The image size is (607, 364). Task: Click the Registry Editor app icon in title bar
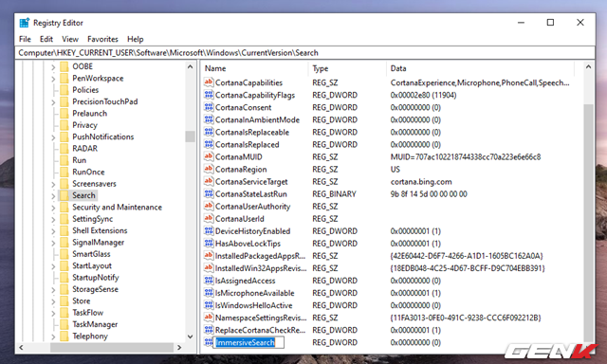click(25, 23)
